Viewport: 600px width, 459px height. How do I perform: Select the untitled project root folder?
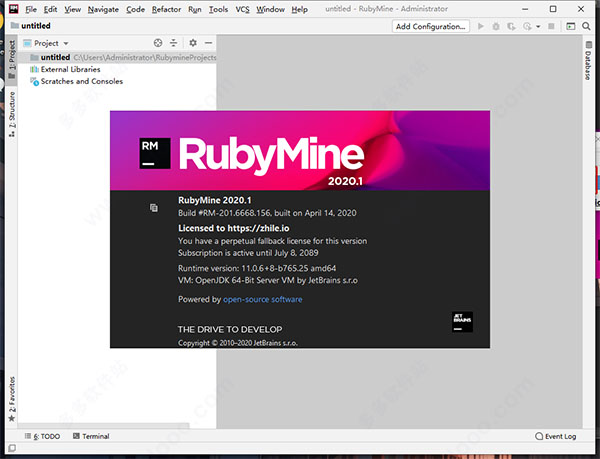[117, 57]
